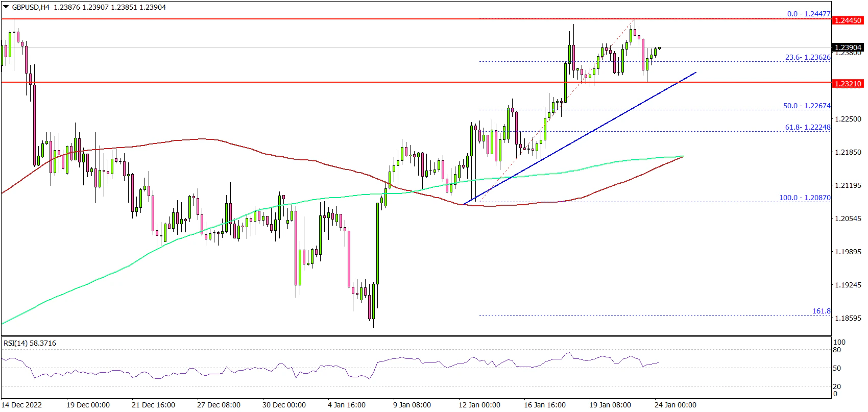Open the dropdown arrow beside GBPUSD,H4

[x=6, y=7]
